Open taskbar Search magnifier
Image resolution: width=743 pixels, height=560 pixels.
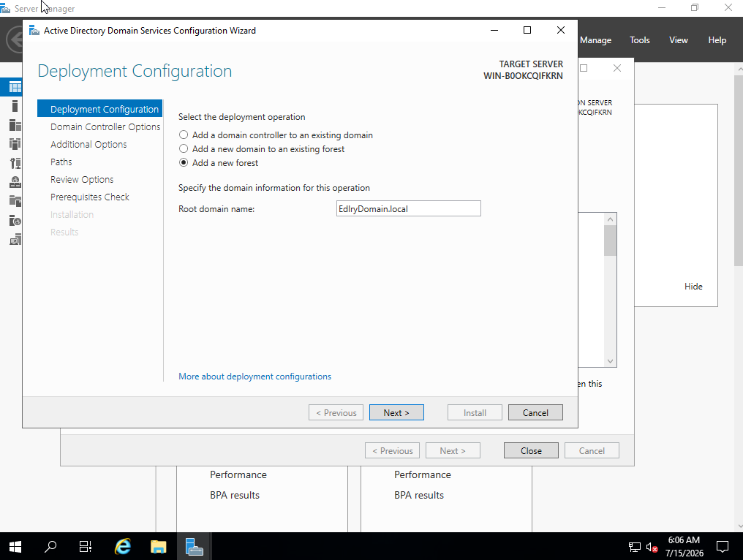click(50, 547)
